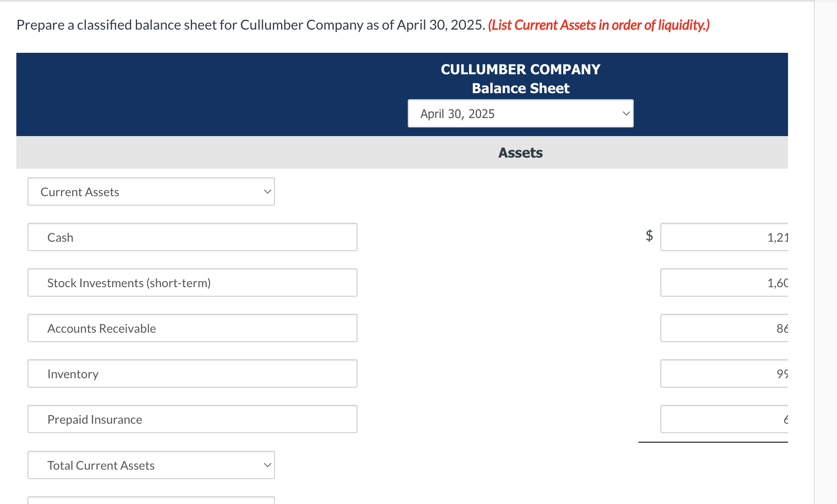The image size is (837, 504).
Task: Select the date picker chevron in the header
Action: 626,113
